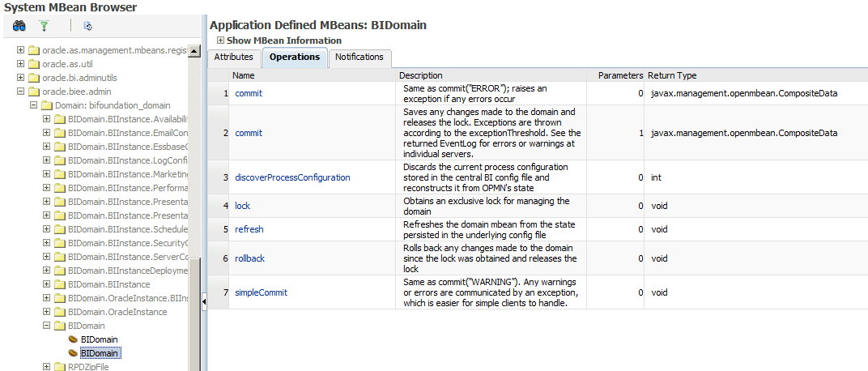Collapse the BIDomain folder node
Screen dimensions: 868x371
click(x=47, y=326)
